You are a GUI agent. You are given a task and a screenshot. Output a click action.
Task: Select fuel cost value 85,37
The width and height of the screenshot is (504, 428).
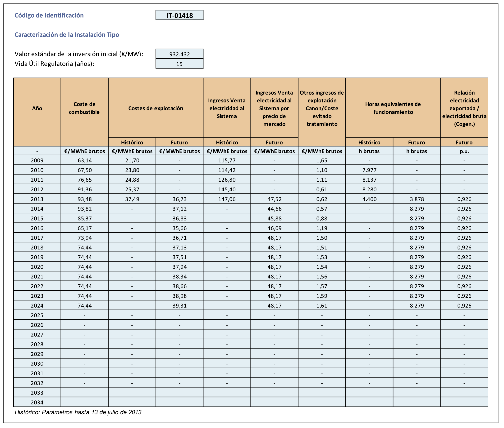click(84, 218)
